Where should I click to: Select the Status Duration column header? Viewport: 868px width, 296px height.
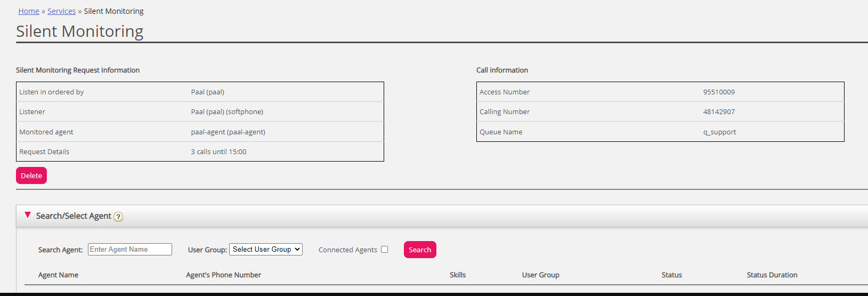(772, 275)
